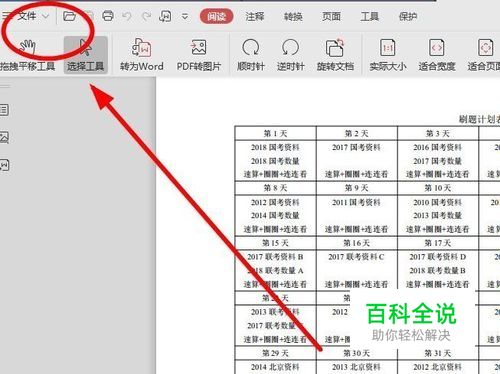Click the open folder icon
Screen dimensions: 500x374
click(x=69, y=16)
